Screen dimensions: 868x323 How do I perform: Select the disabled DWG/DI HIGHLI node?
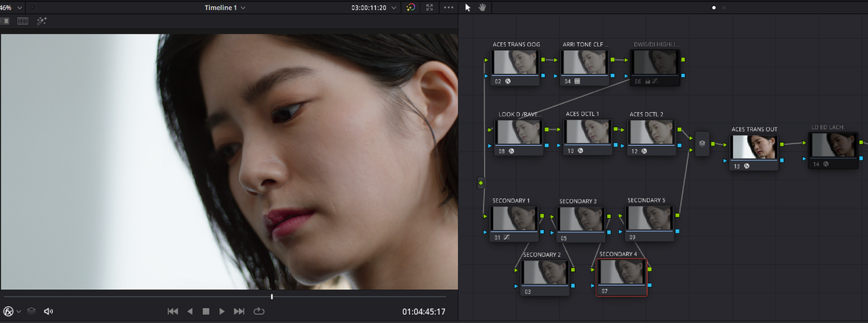point(656,67)
